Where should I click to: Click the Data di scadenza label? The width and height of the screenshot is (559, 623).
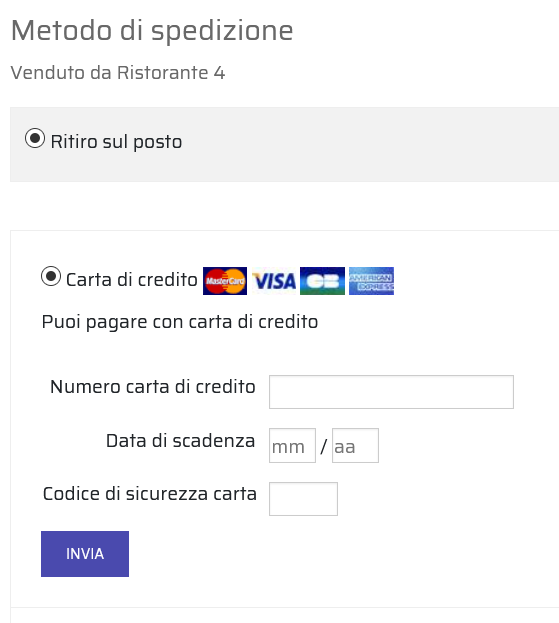coord(180,441)
